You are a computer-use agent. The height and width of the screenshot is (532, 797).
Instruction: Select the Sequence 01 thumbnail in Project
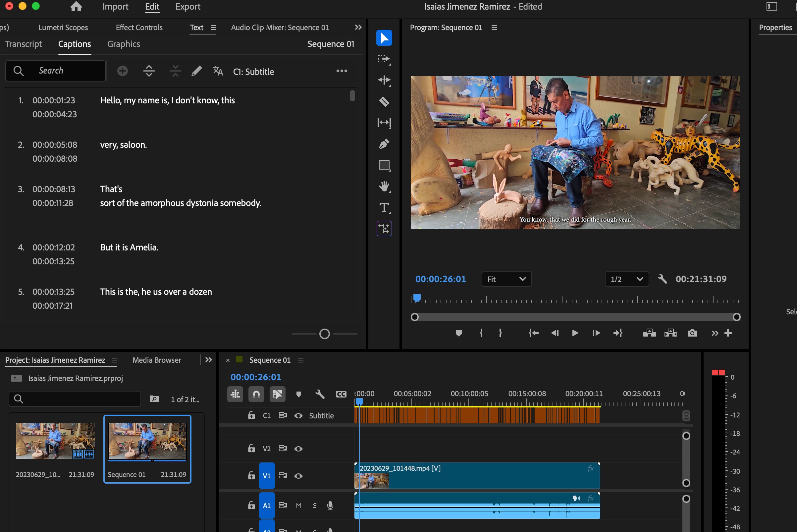point(147,442)
